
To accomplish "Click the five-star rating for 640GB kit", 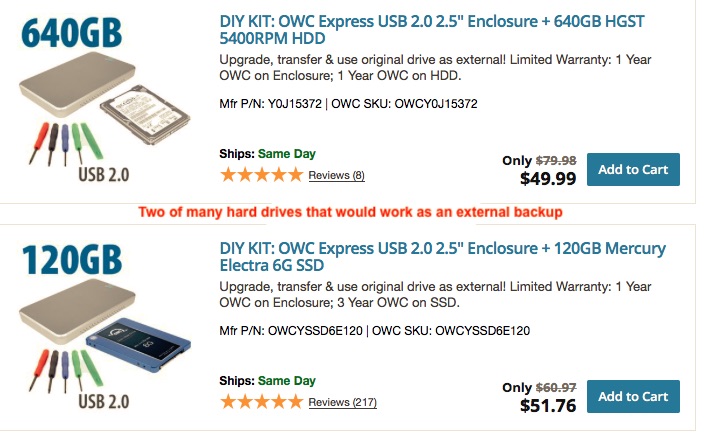I will click(261, 175).
